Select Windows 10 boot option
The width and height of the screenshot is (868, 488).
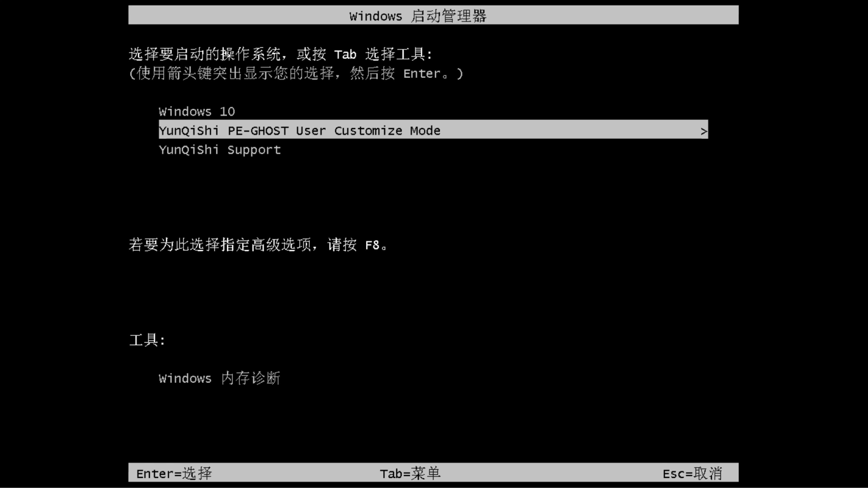click(196, 111)
